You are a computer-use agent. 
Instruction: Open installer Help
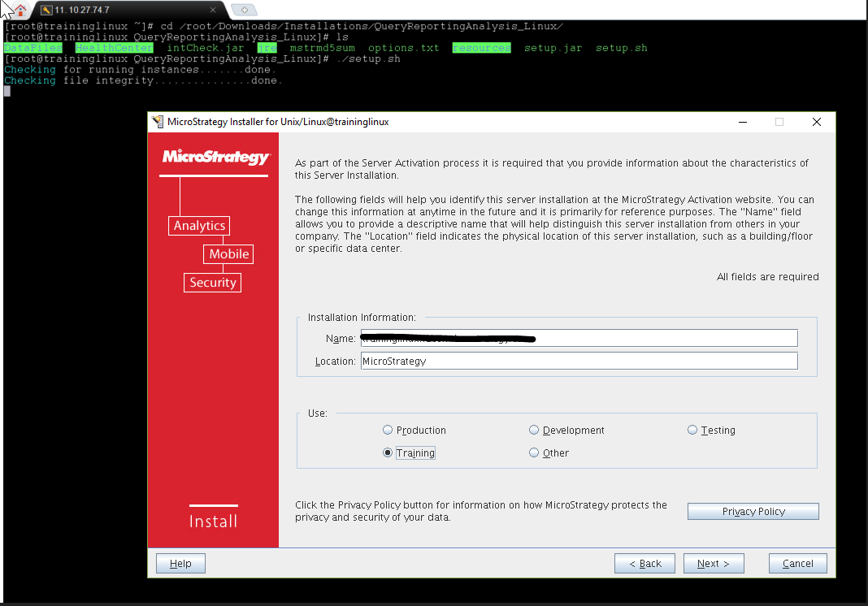tap(180, 564)
